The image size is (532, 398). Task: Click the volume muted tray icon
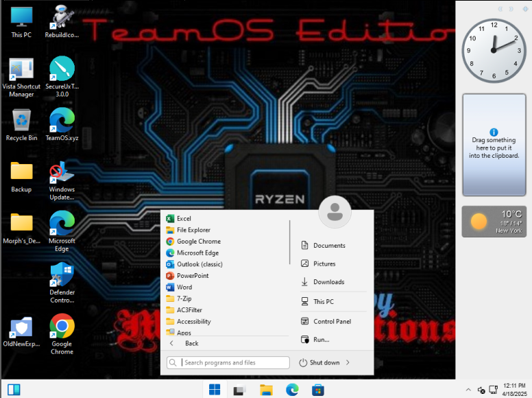(481, 390)
